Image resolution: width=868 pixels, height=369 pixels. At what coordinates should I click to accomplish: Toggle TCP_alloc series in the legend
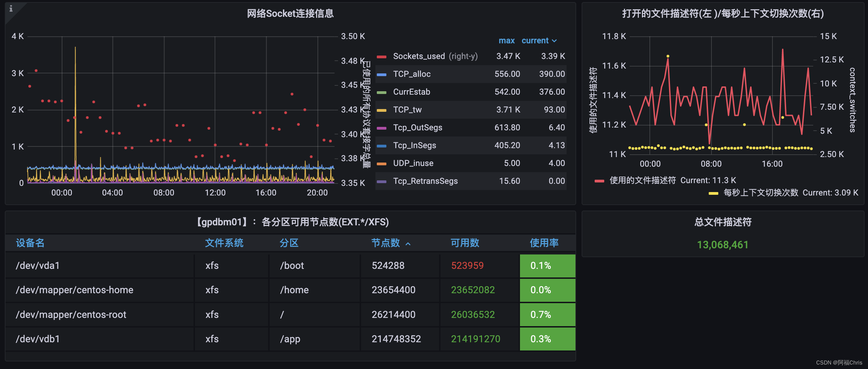point(412,74)
